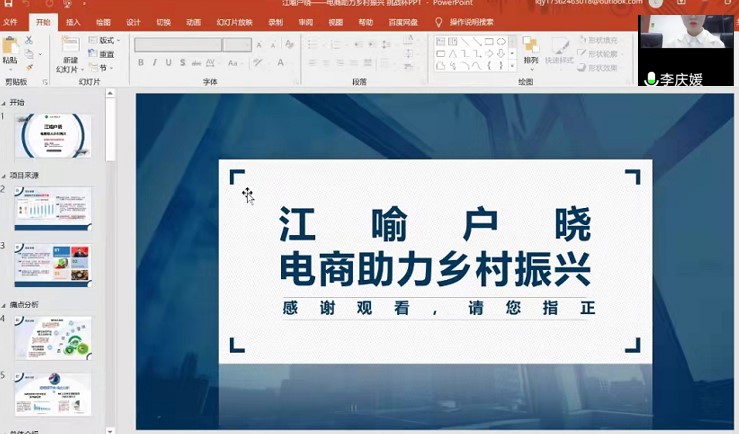Click the Quick Styles icon
Viewport: 739px width, 434px height.
click(559, 48)
